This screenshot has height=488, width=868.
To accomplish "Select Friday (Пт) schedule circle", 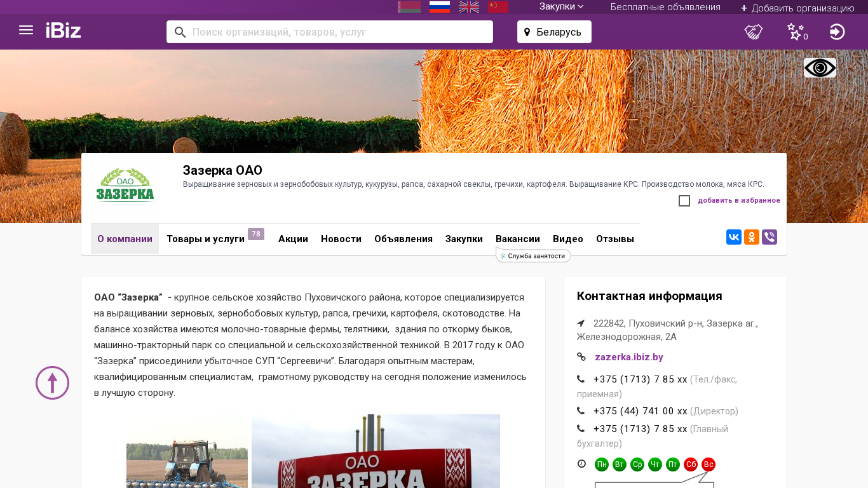I will (x=673, y=464).
